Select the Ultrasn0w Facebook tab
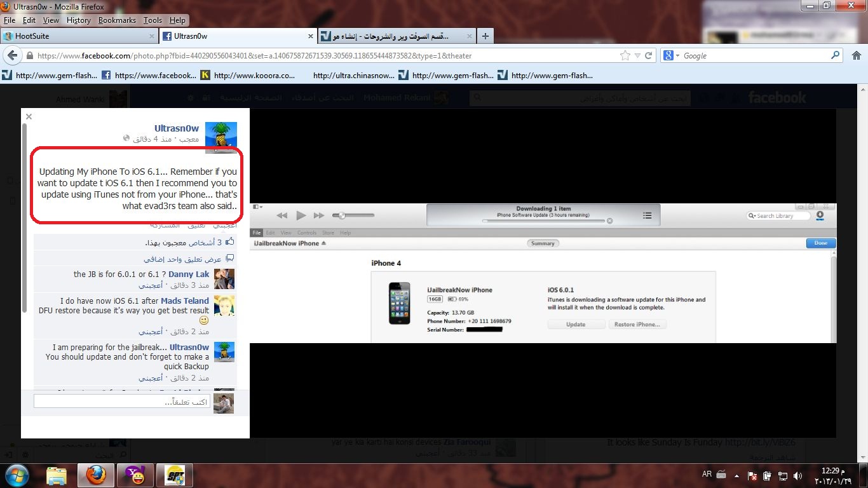The width and height of the screenshot is (868, 488). tap(238, 36)
